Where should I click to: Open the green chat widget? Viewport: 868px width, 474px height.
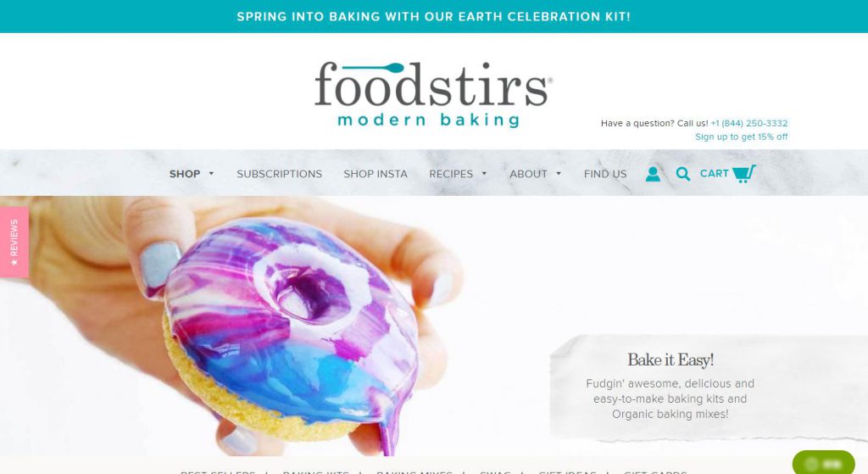tap(823, 463)
